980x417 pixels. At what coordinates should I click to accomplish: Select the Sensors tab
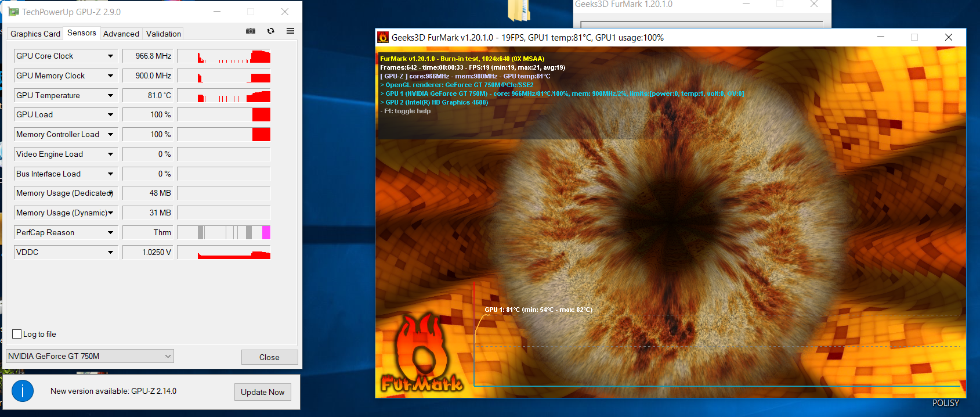pos(82,33)
